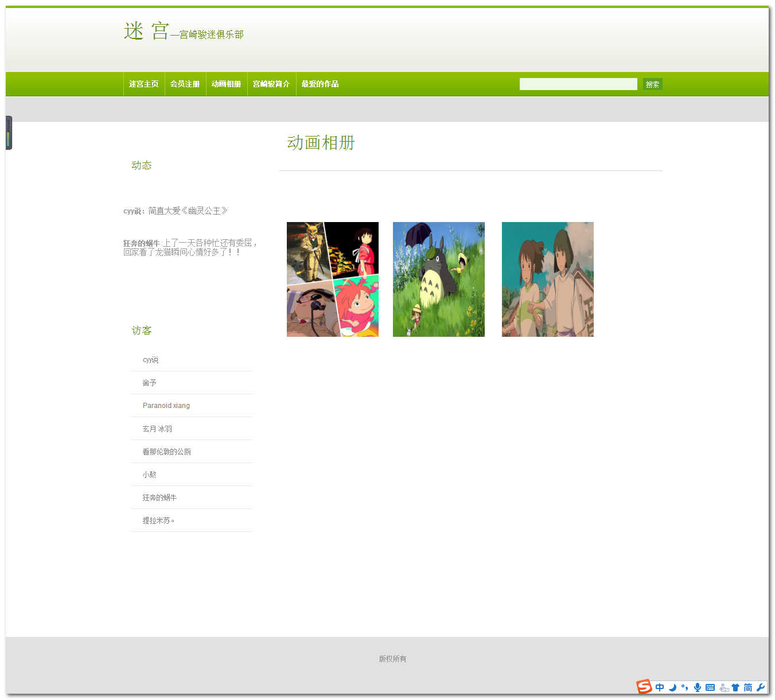775x700 pixels.
Task: Open voice input microphone icon
Action: [x=698, y=687]
